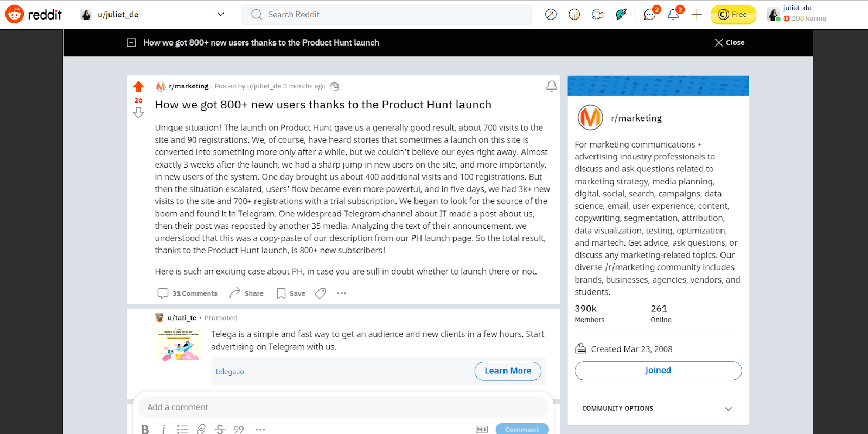Screen dimensions: 868x434
Task: Insert a quote block in comment
Action: point(239,429)
